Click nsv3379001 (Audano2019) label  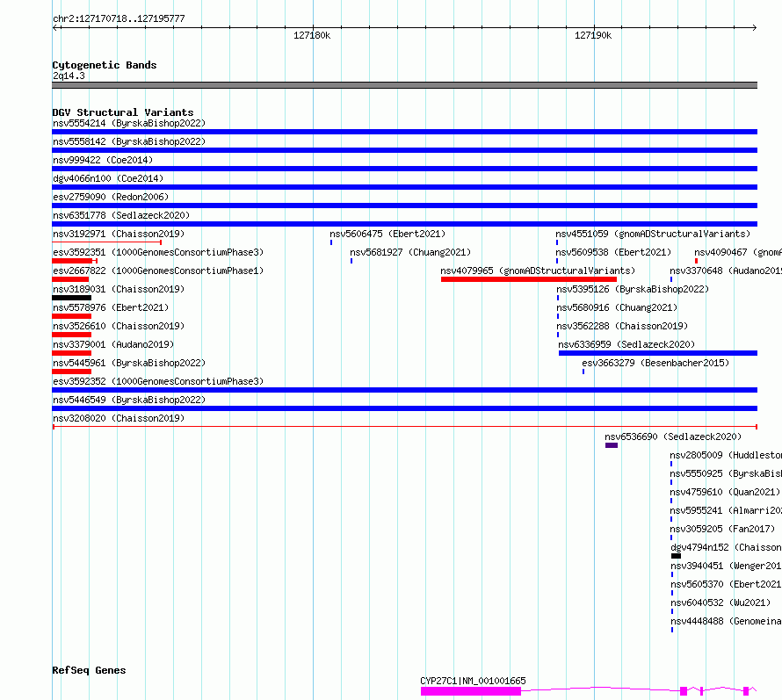(x=113, y=344)
